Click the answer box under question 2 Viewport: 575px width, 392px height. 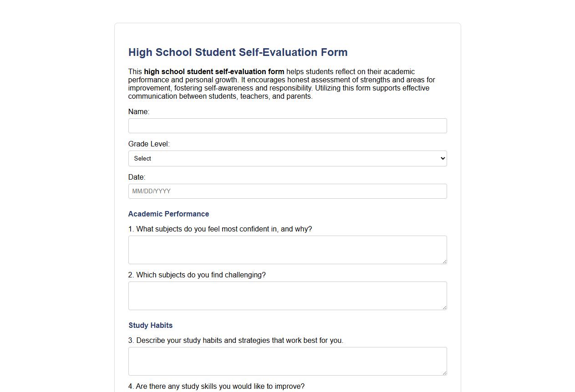pyautogui.click(x=287, y=296)
